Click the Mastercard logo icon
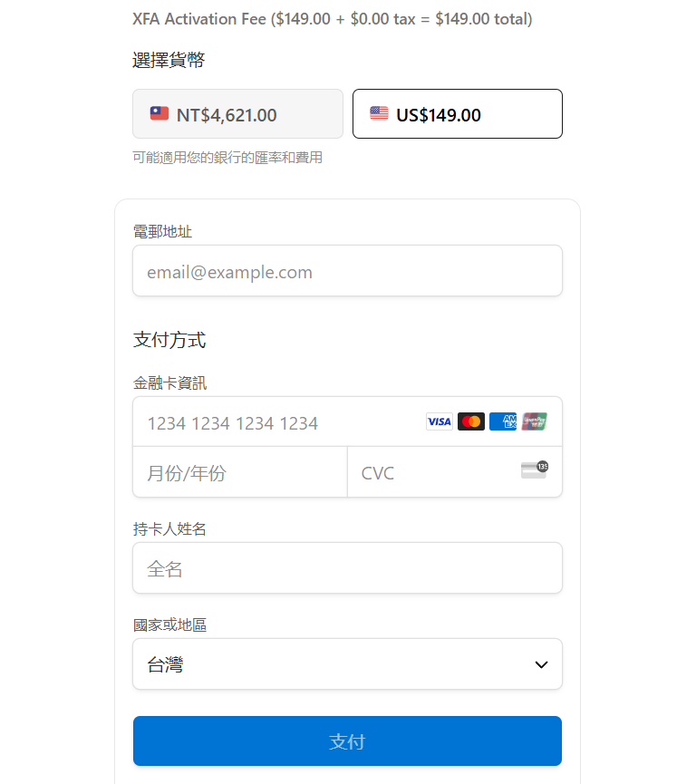This screenshot has width=696, height=784. (471, 421)
